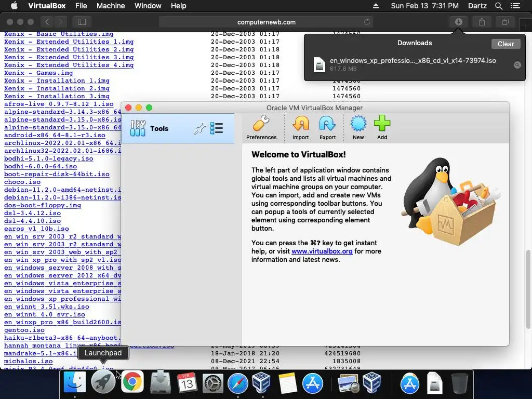532x399 pixels.
Task: Open earos_v1_10b.iso link
Action: click(x=36, y=229)
